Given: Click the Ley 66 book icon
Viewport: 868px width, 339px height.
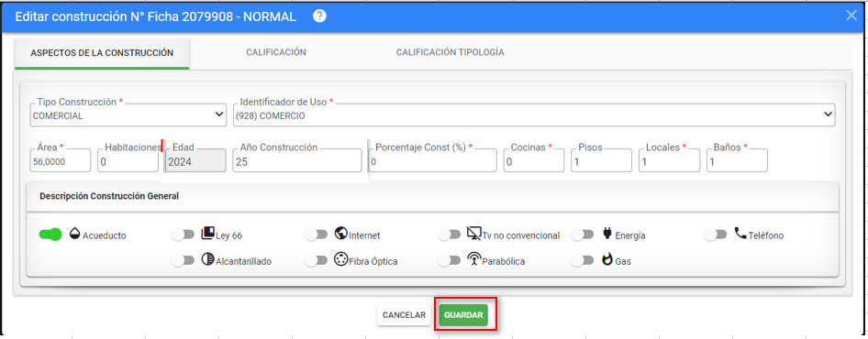Looking at the screenshot, I should (x=207, y=234).
